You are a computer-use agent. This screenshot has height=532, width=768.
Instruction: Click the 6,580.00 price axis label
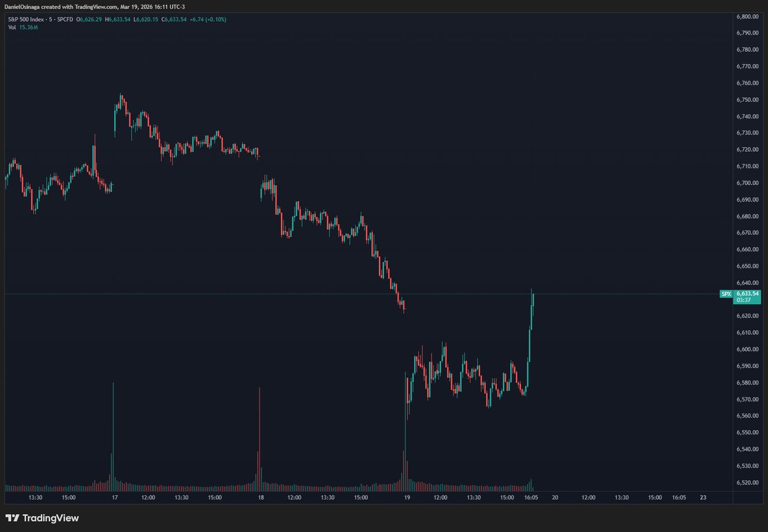pos(748,383)
